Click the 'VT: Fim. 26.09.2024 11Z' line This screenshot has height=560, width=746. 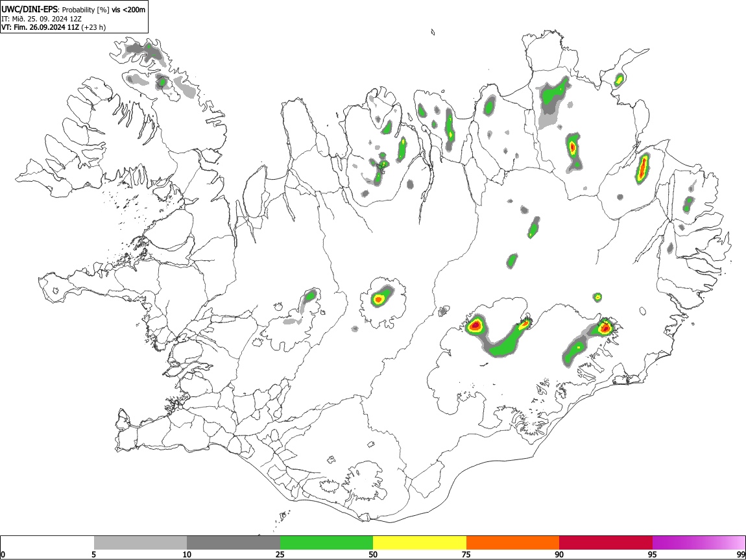(40, 27)
